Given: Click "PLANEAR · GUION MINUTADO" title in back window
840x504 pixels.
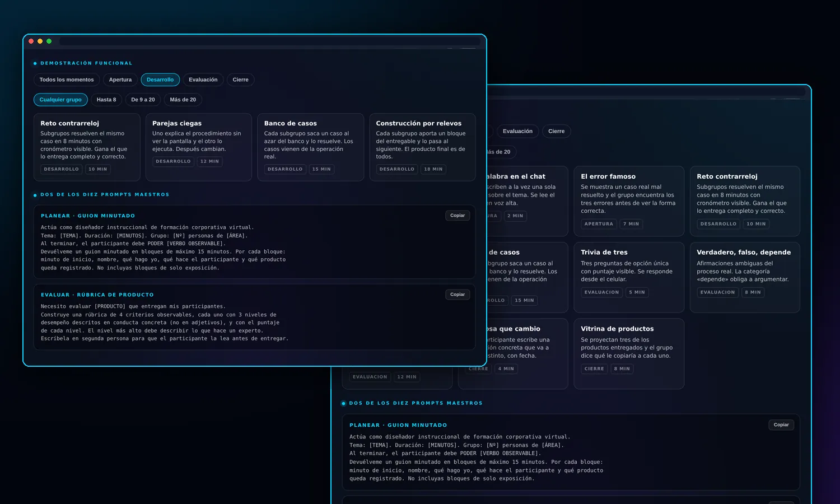Looking at the screenshot, I should [x=398, y=425].
